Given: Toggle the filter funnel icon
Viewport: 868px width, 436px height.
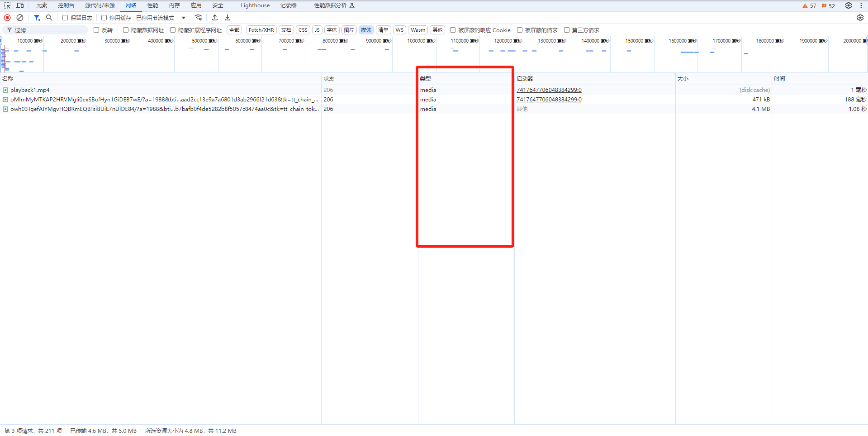Looking at the screenshot, I should pos(37,18).
